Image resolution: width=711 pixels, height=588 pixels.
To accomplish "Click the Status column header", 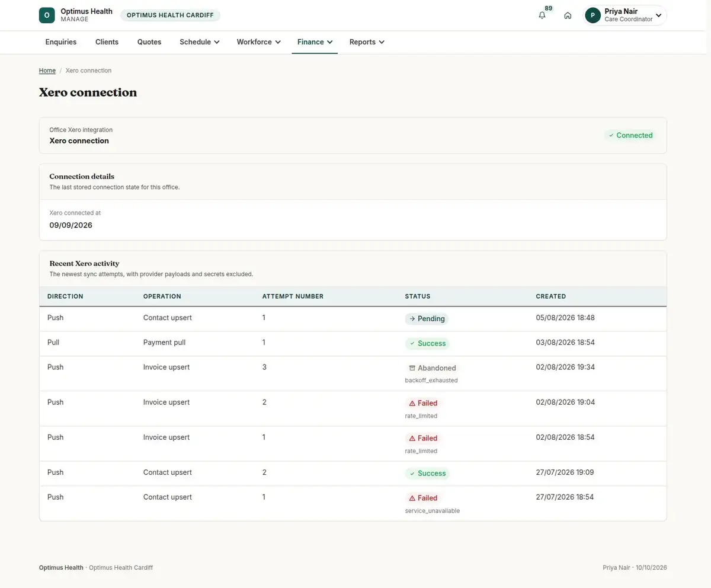I will (x=418, y=296).
